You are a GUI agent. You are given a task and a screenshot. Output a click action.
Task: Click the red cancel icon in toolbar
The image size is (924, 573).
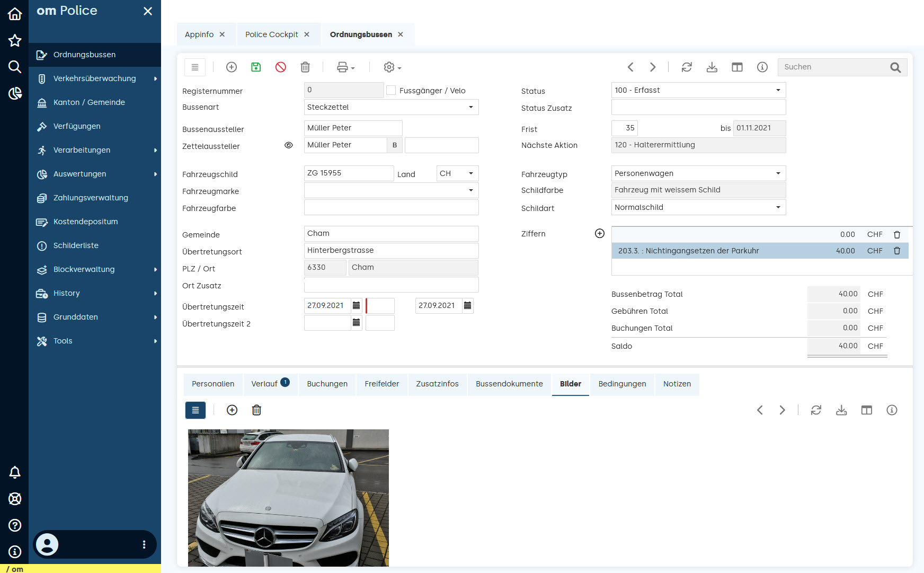tap(281, 67)
